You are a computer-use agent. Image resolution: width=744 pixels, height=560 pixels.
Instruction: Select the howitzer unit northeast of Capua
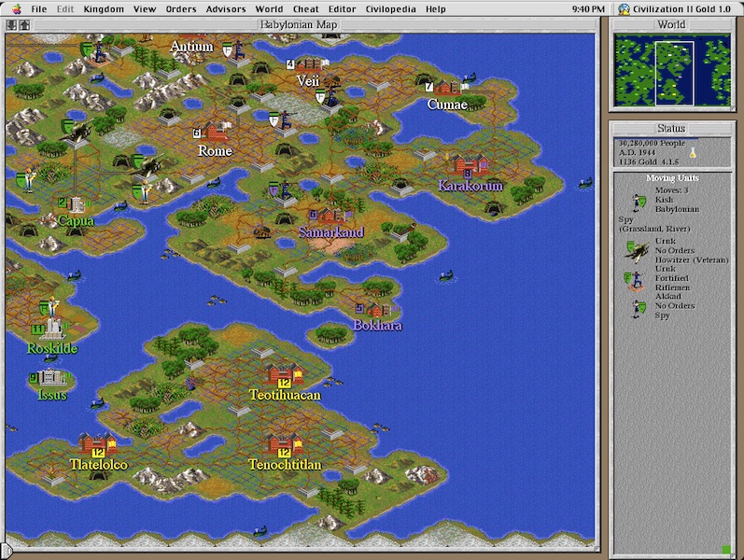click(148, 164)
